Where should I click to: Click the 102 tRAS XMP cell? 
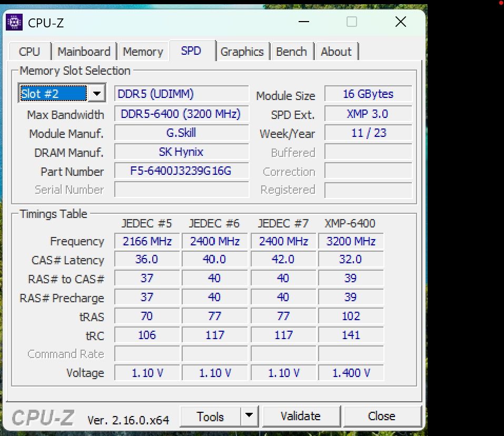351,316
